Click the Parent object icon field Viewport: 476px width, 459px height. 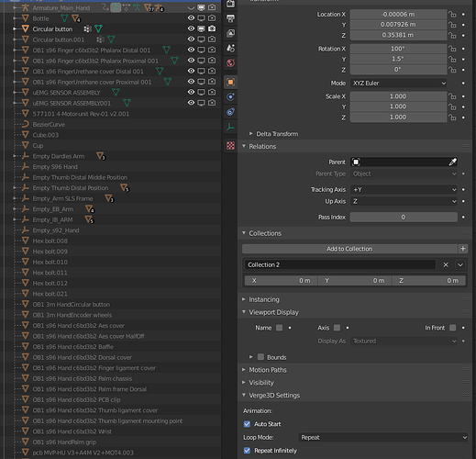pyautogui.click(x=356, y=162)
